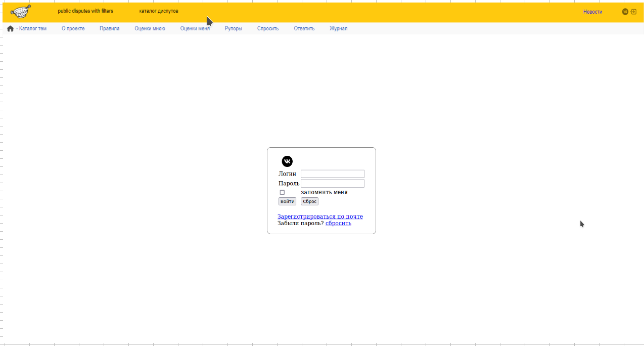The image size is (644, 346).
Task: Click the VK logo in the login box
Action: point(287,161)
